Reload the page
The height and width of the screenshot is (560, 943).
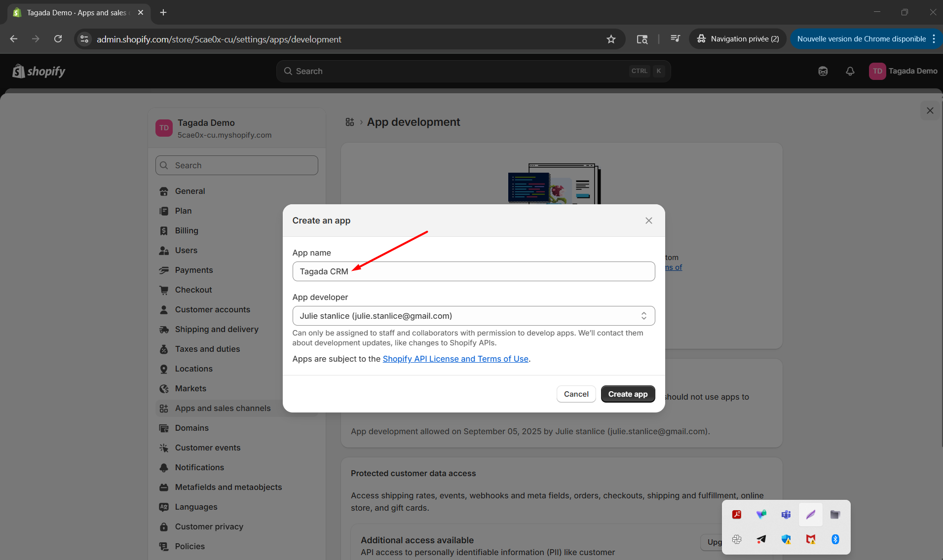[x=58, y=39]
